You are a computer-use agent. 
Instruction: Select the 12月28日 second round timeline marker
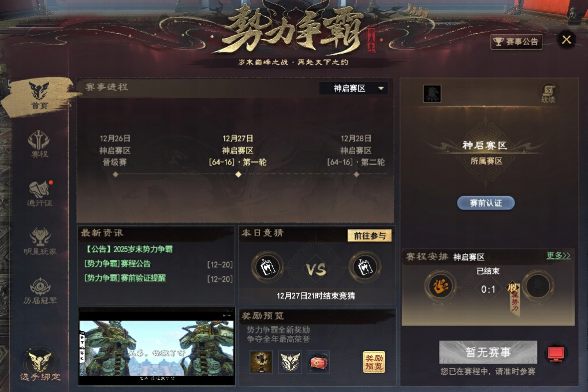356,174
